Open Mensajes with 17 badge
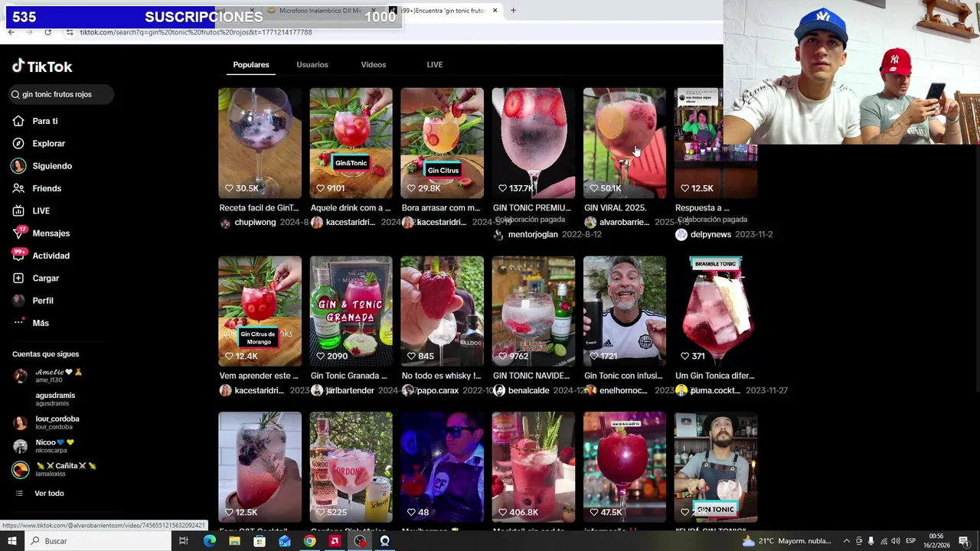The height and width of the screenshot is (551, 980). pyautogui.click(x=51, y=233)
